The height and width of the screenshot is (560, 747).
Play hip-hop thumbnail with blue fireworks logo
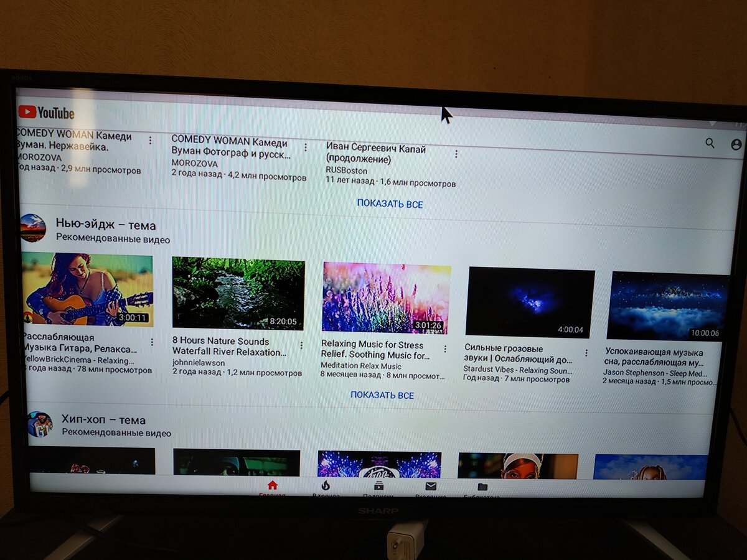pyautogui.click(x=379, y=465)
